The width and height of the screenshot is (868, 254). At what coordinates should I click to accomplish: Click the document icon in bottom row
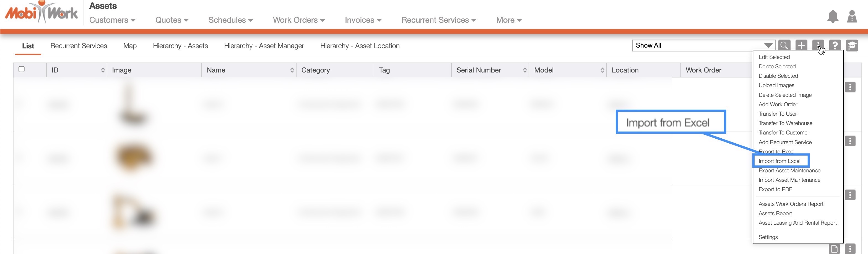(834, 249)
